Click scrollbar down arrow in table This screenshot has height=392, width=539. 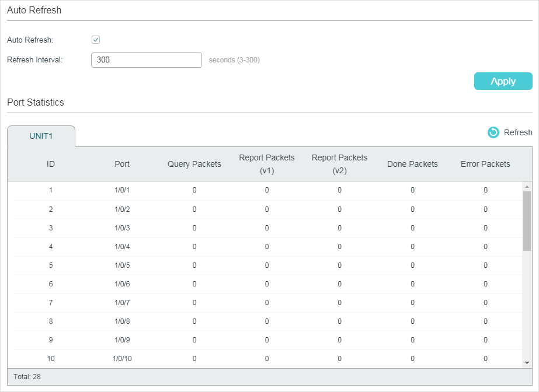(527, 362)
